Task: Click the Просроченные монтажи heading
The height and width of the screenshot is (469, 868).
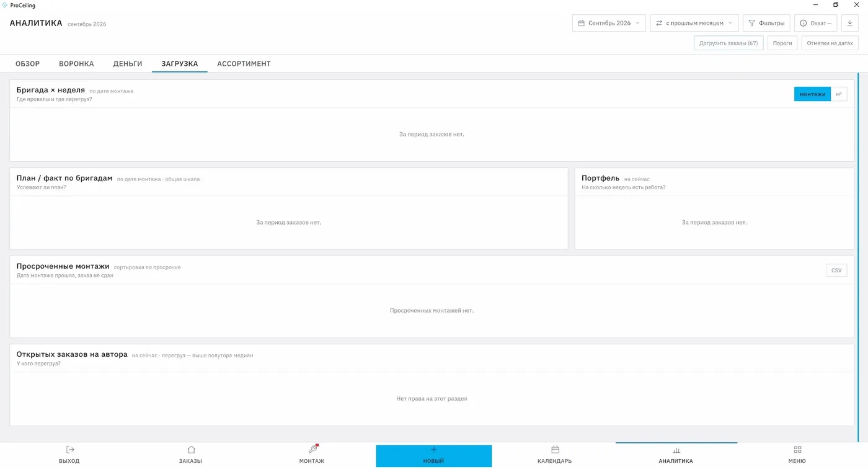Action: click(x=63, y=266)
